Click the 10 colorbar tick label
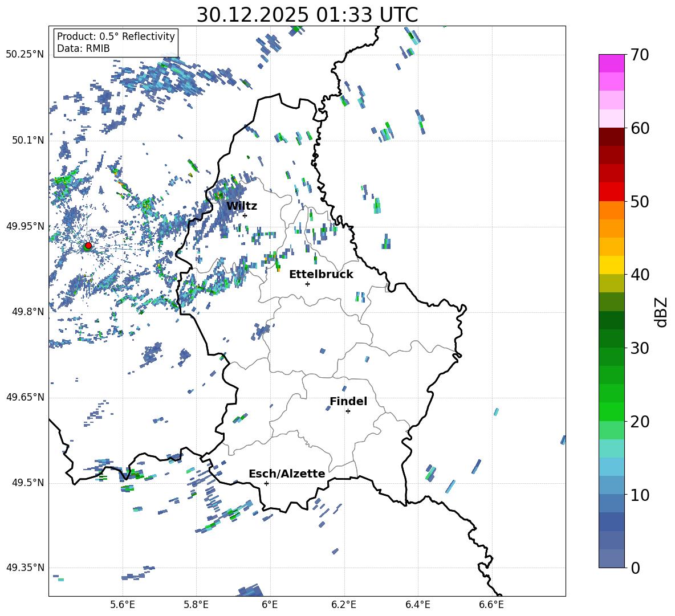The width and height of the screenshot is (675, 616). [x=640, y=495]
